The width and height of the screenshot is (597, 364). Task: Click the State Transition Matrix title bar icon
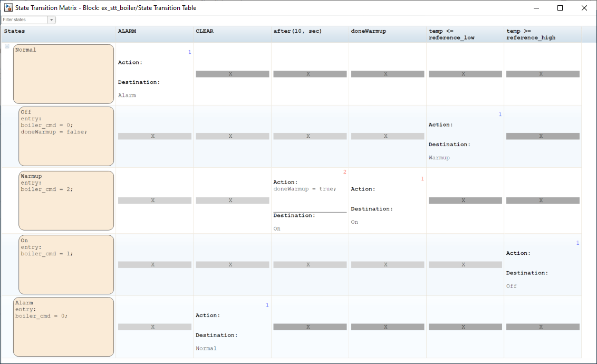8,8
